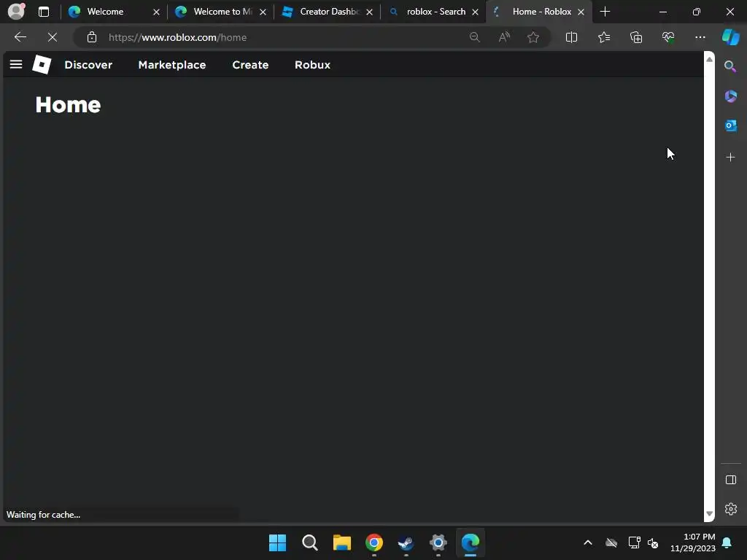This screenshot has height=560, width=747.
Task: Close the Home - Roblox tab
Action: coord(581,12)
